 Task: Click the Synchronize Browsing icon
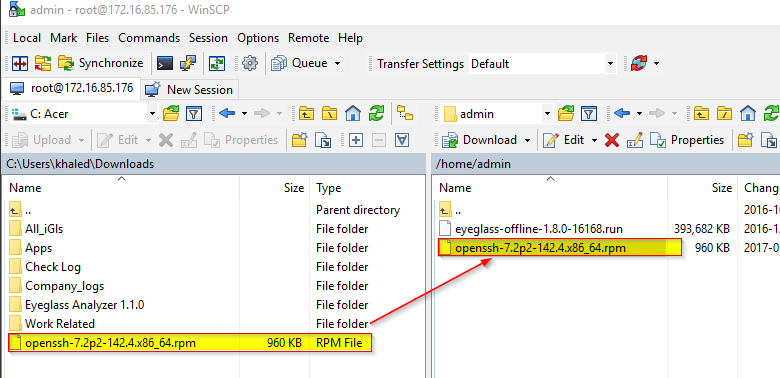coord(42,63)
